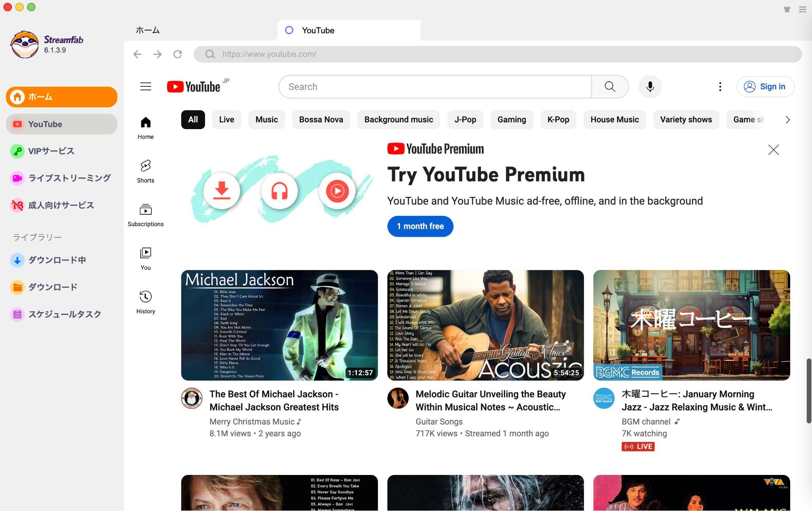Switch to the ホーム tab
The image size is (812, 511).
pos(147,31)
